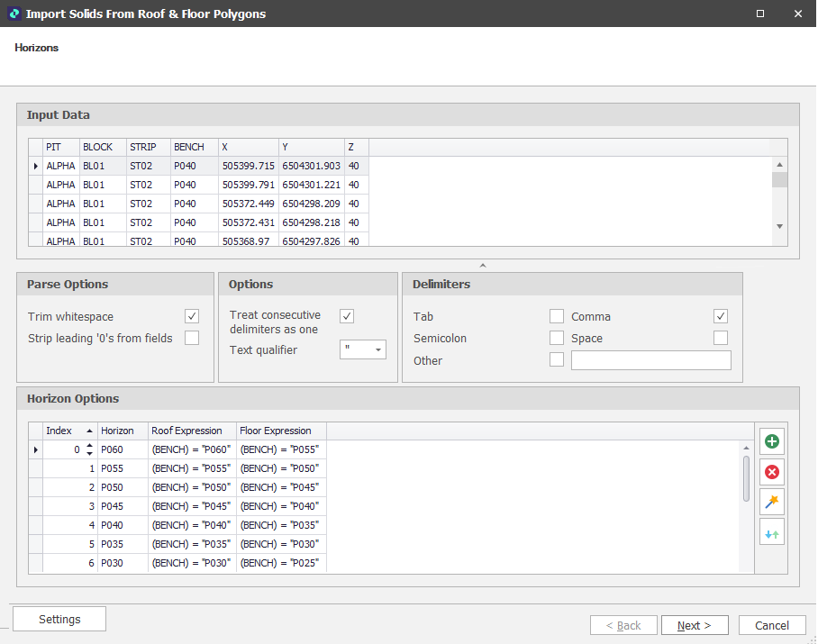Increment the Index value stepper for P060
Screen dimensions: 818x644
click(89, 446)
